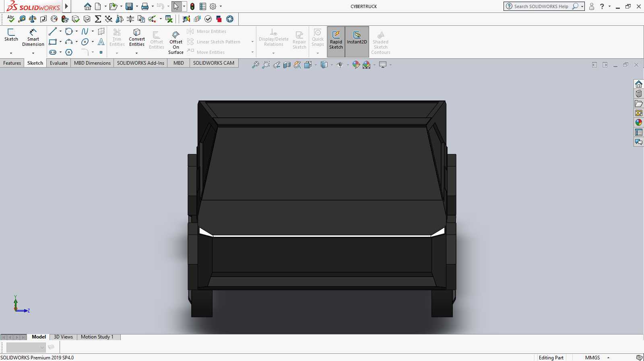Select the sketch Text tool
The width and height of the screenshot is (644, 361).
(101, 42)
